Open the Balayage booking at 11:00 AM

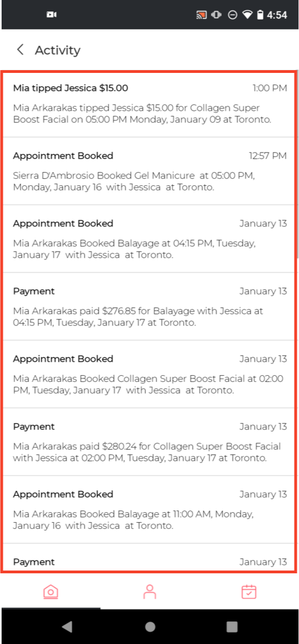coord(149,510)
